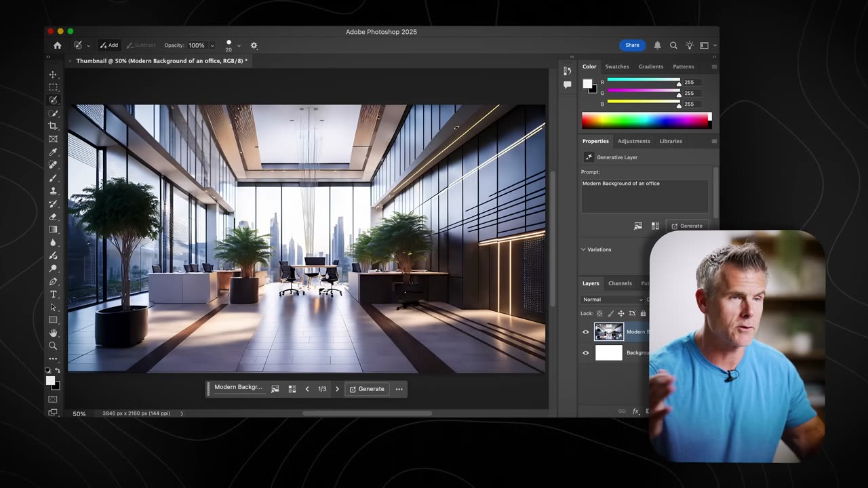The width and height of the screenshot is (868, 488).
Task: Open Photoshop search magnifier in top bar
Action: tap(673, 45)
